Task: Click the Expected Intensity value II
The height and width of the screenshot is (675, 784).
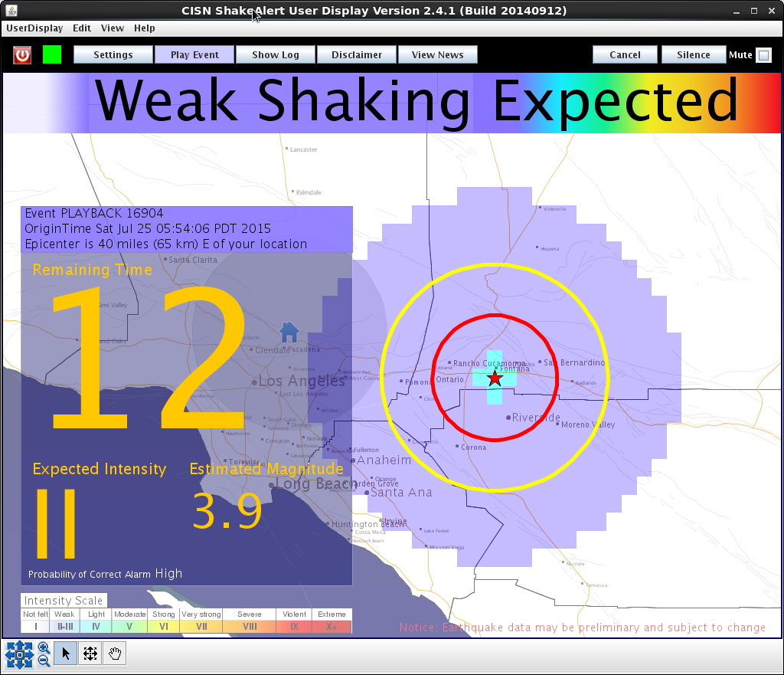Action: pyautogui.click(x=56, y=523)
